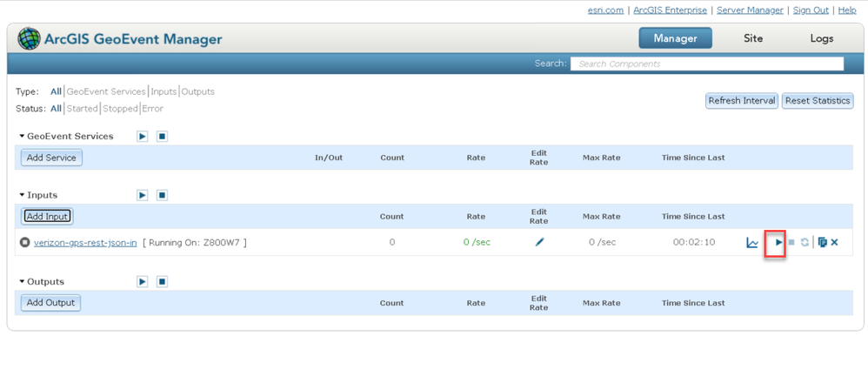Click the Add Input button
868x370 pixels.
(47, 217)
